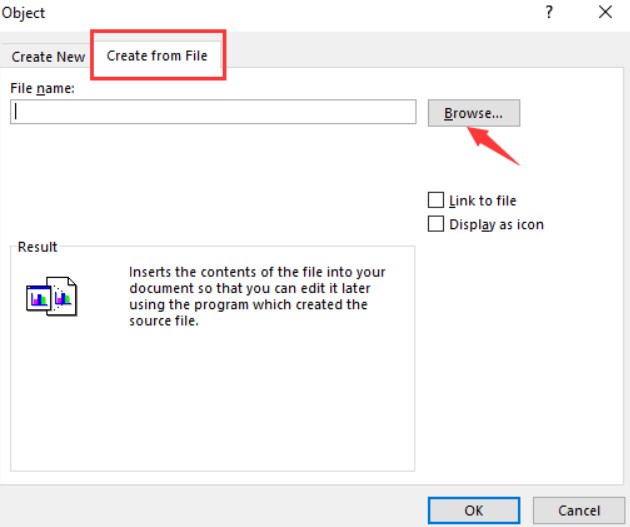Image resolution: width=630 pixels, height=527 pixels.
Task: Click into the File name text field
Action: point(213,112)
